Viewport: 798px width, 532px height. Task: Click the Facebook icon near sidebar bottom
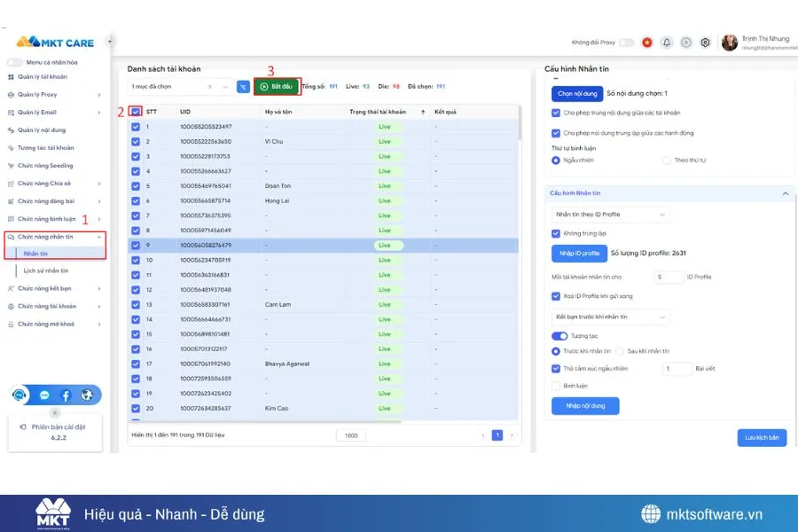[x=66, y=395]
